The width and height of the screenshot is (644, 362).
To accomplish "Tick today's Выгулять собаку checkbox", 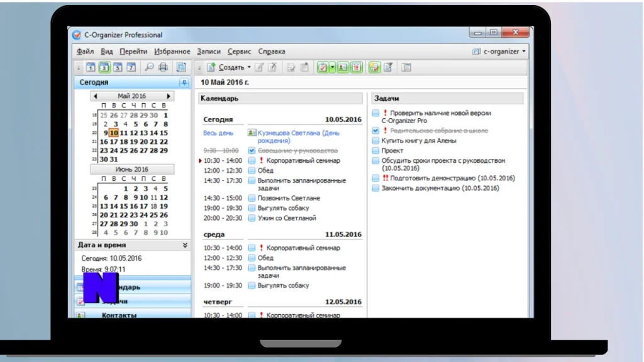I will [252, 208].
